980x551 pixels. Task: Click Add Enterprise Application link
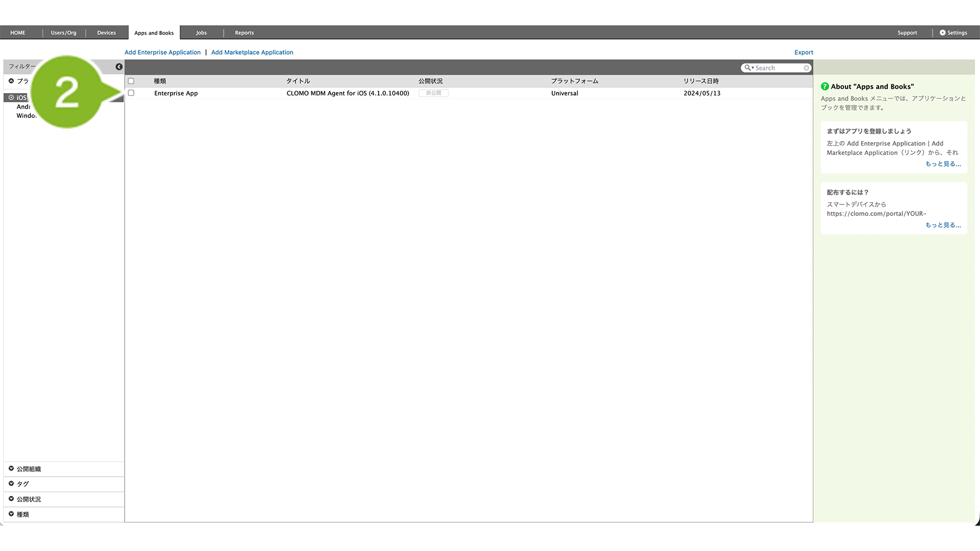click(x=163, y=52)
